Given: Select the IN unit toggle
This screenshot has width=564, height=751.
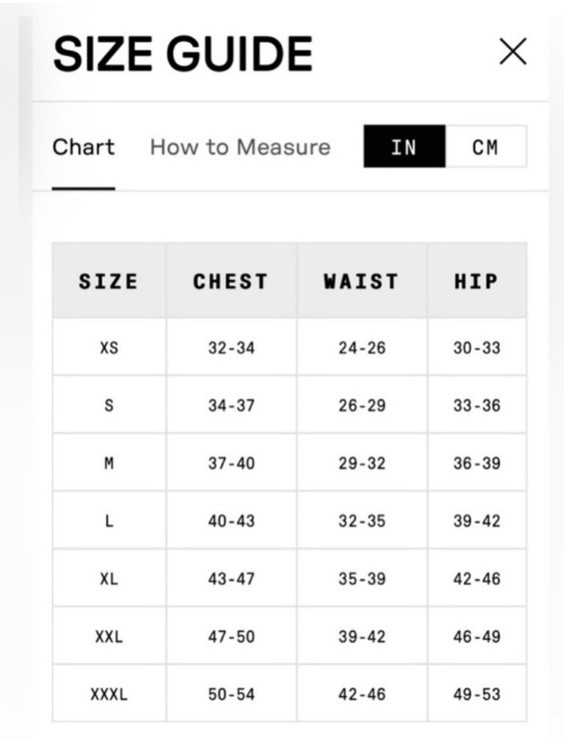Looking at the screenshot, I should (x=404, y=147).
